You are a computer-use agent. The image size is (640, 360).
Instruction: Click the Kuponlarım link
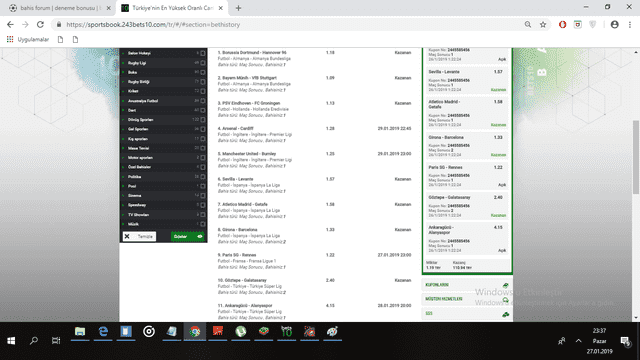[x=437, y=285]
